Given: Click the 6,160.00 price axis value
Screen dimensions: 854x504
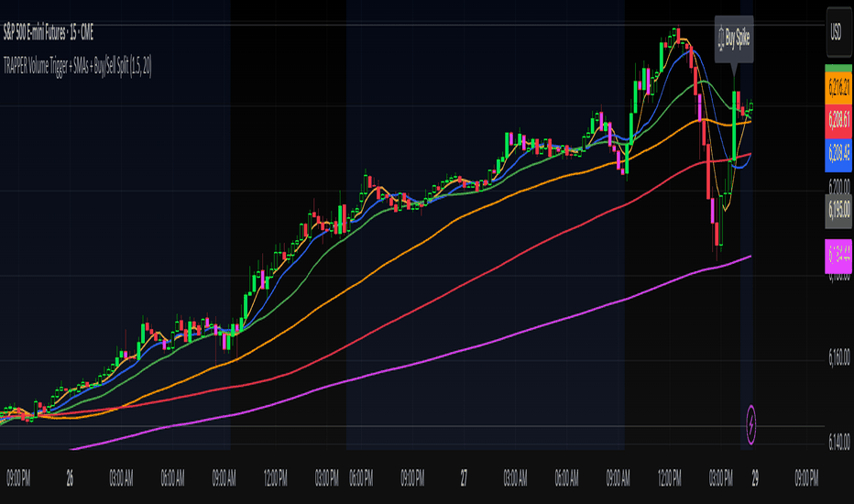Looking at the screenshot, I should (x=838, y=357).
